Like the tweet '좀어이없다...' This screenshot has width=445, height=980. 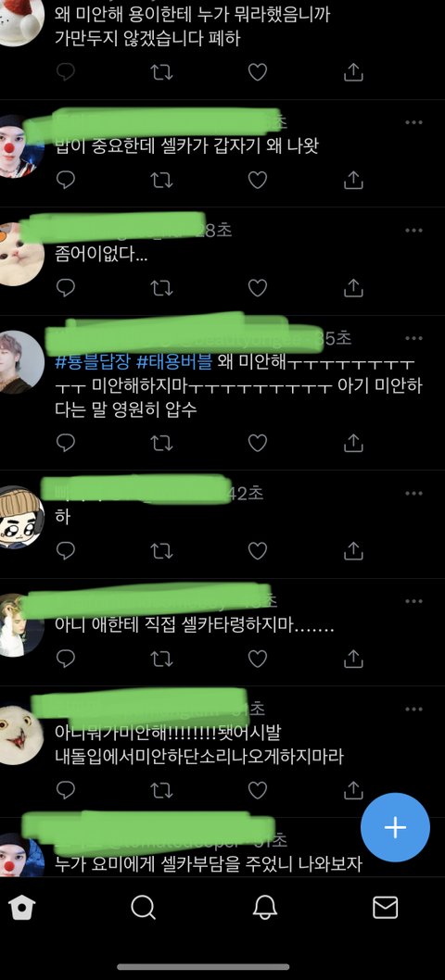(x=257, y=287)
